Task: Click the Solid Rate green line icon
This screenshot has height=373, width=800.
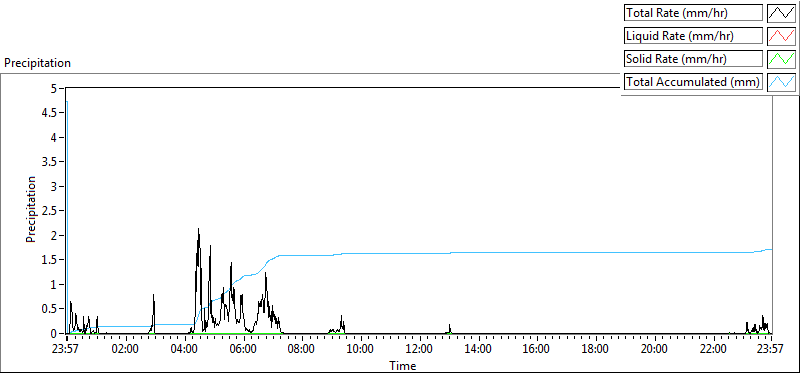Action: point(781,59)
